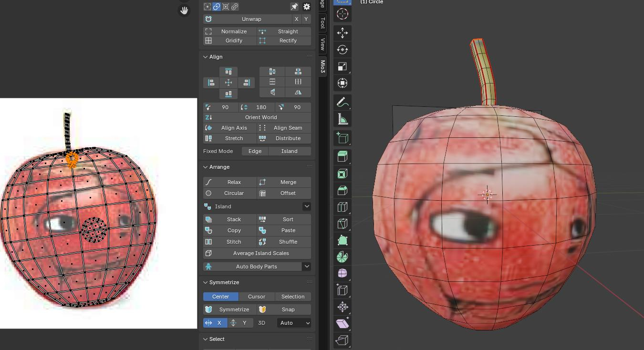
Task: Click the Unwrap Y axis button
Action: click(306, 19)
